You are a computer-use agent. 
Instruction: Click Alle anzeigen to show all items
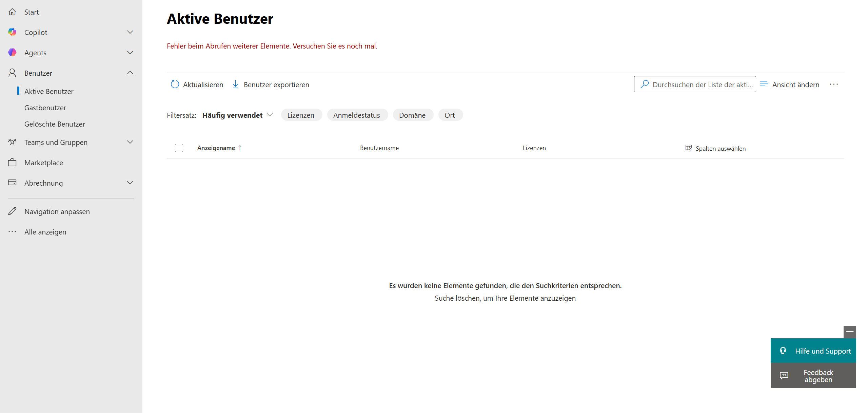[x=45, y=232]
